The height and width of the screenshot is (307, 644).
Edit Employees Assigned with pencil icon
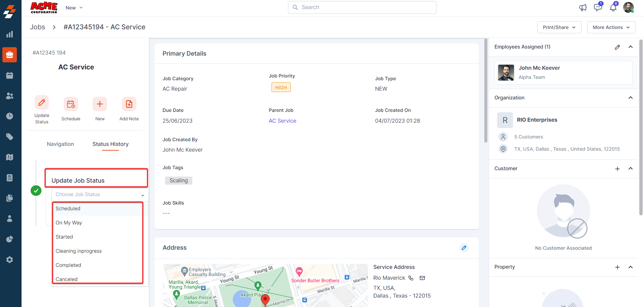pos(617,47)
